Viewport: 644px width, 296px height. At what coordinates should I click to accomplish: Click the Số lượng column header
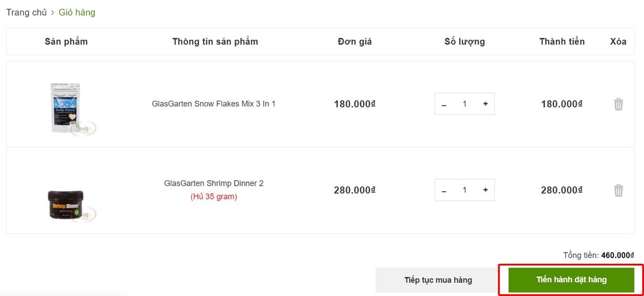pyautogui.click(x=465, y=42)
